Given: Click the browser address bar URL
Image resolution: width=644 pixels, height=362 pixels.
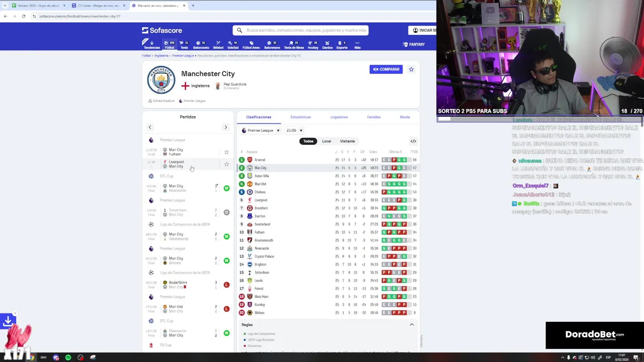Looking at the screenshot, I should 79,16.
